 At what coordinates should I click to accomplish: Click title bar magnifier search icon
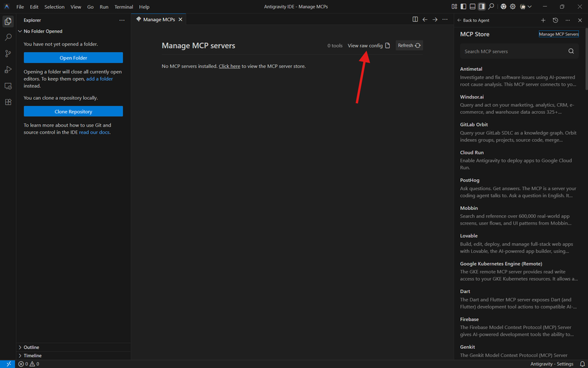491,7
